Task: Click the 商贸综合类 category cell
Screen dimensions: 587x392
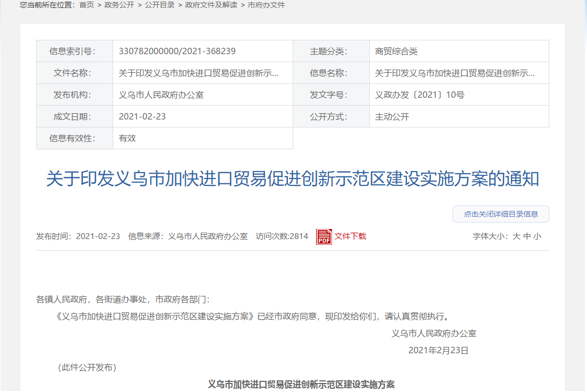Action: (x=396, y=52)
